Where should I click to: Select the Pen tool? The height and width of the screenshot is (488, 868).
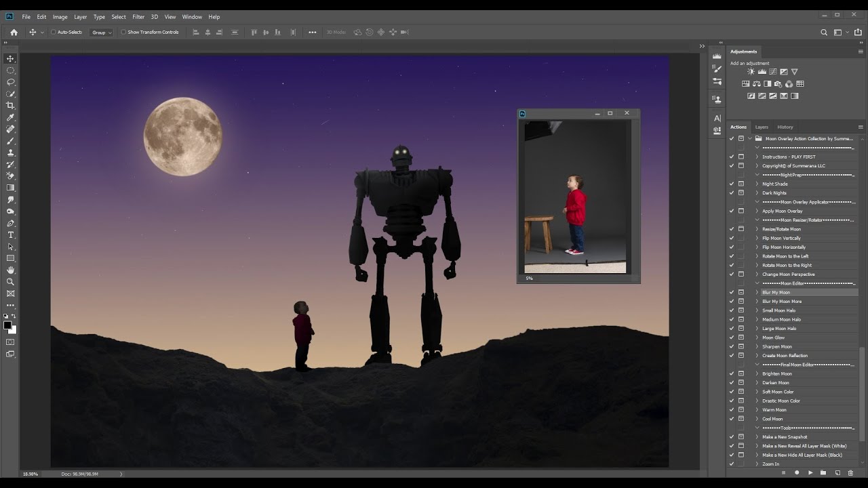point(10,223)
